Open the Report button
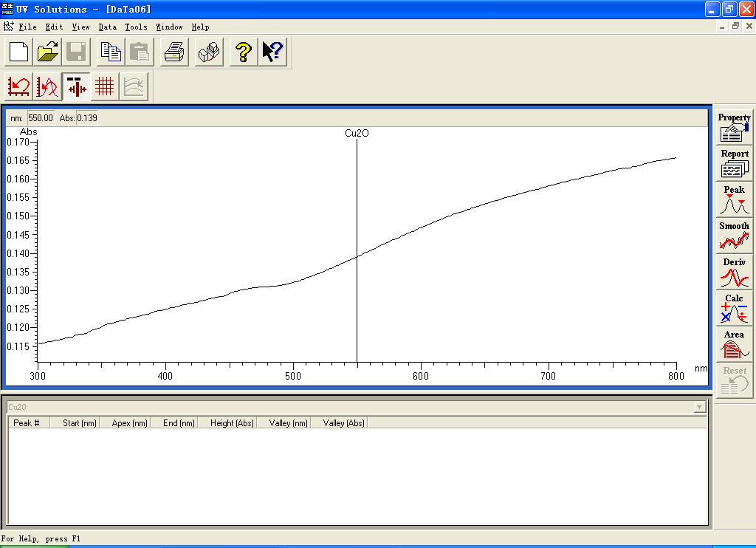The height and width of the screenshot is (548, 756). (734, 163)
